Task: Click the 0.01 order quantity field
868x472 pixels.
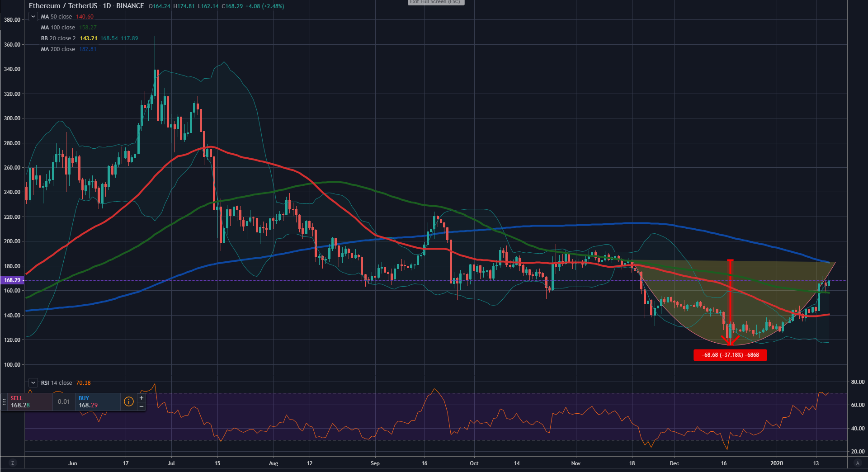Action: coord(64,401)
